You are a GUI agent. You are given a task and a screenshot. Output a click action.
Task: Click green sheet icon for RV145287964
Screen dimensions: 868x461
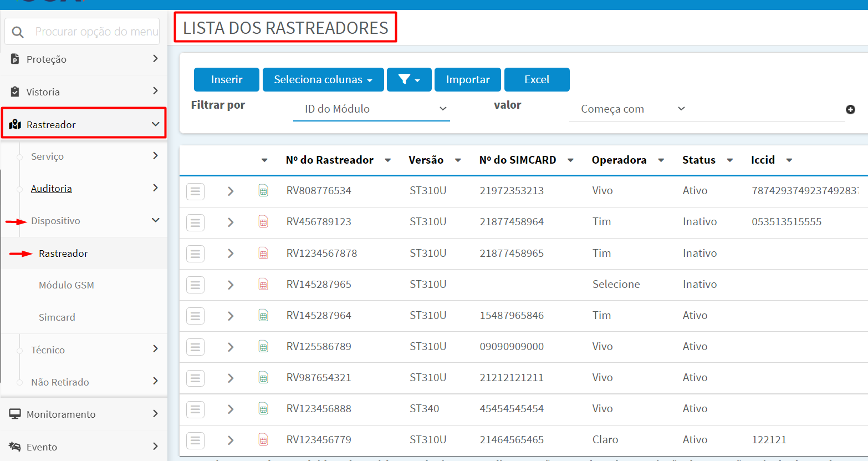point(263,316)
